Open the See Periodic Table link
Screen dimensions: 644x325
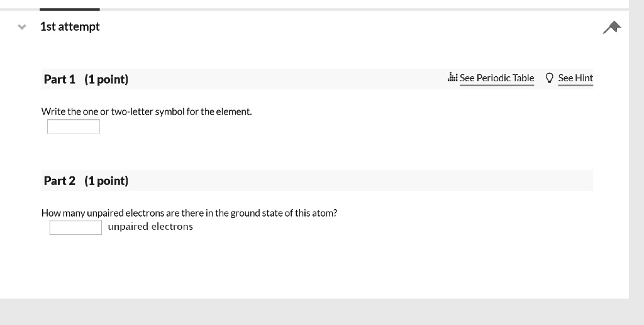(497, 78)
